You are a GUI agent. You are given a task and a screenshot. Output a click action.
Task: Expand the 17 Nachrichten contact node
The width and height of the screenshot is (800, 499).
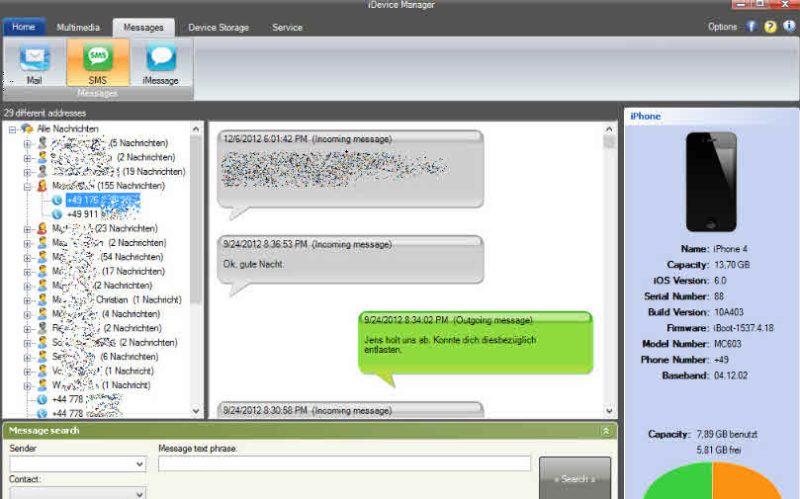coord(27,272)
